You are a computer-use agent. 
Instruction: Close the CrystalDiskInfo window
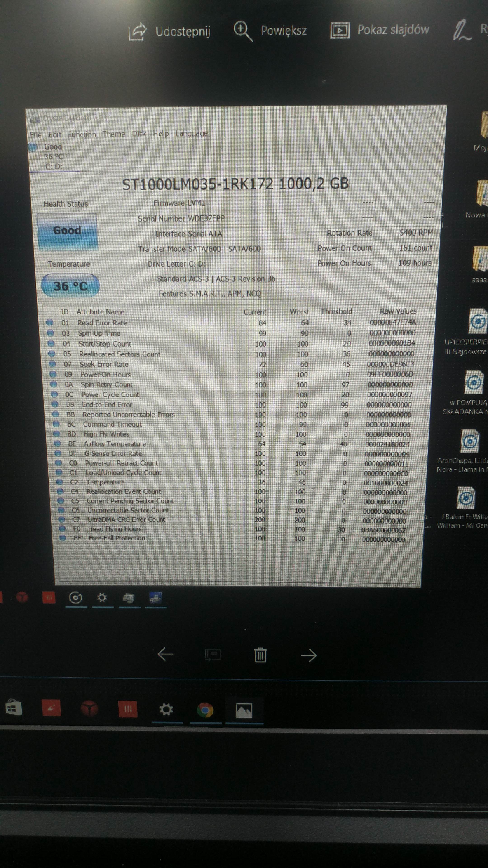[432, 115]
